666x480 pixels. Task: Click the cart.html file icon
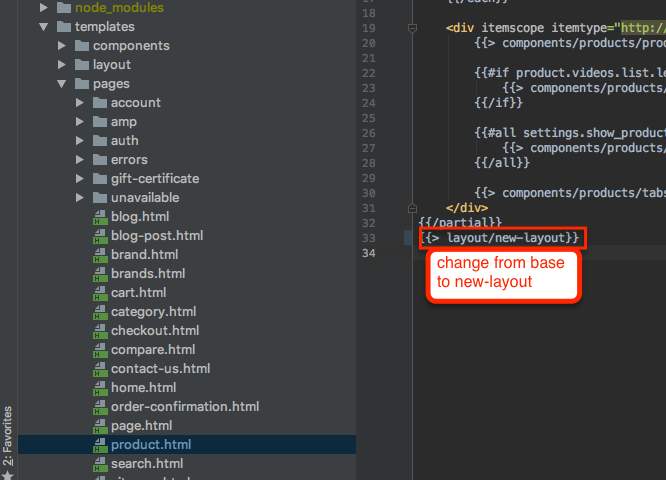[x=100, y=293]
